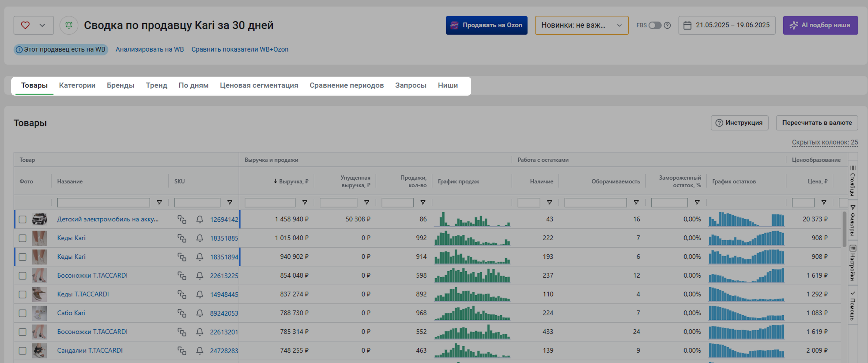Open the Детский электромобиль product link

108,219
